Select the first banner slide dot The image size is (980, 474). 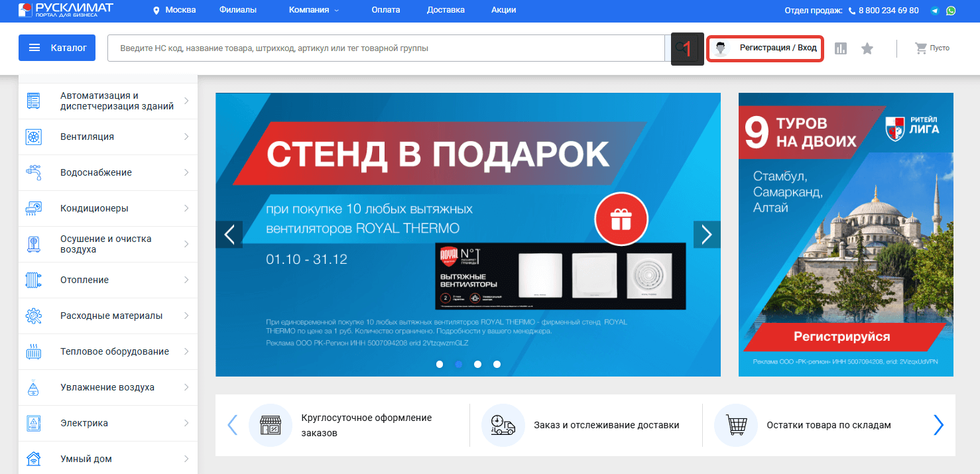pos(440,364)
